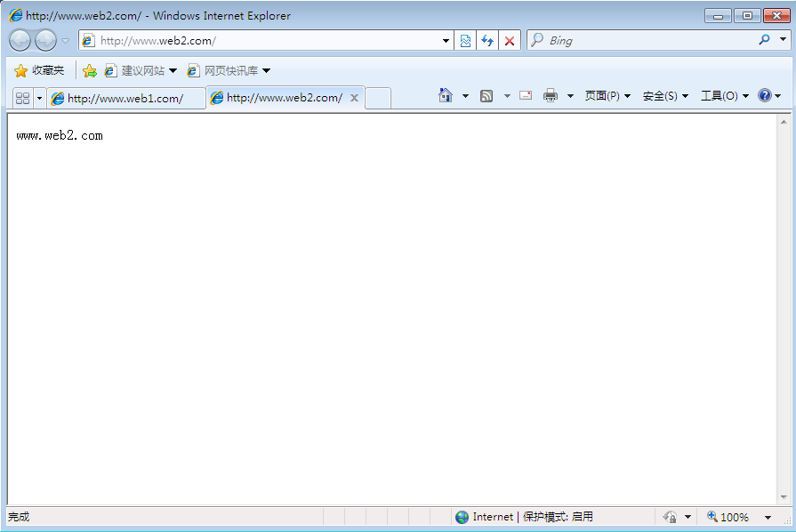Open the 工具(O) tools menu
The image size is (796, 532).
coord(725,95)
